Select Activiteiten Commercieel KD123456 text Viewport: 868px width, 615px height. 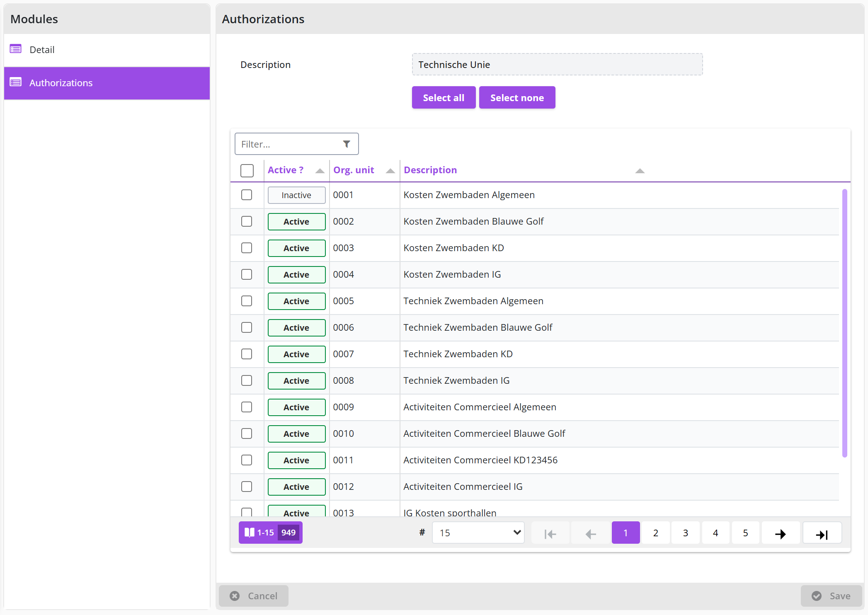[480, 460]
